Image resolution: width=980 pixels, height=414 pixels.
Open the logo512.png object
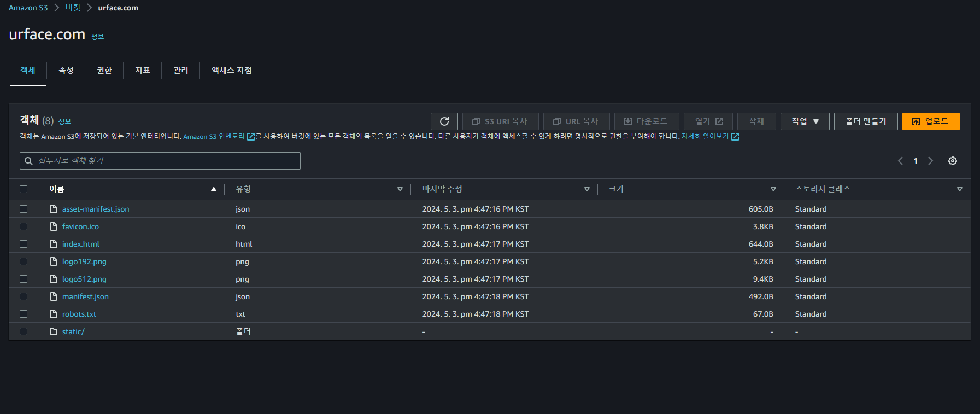(84, 279)
